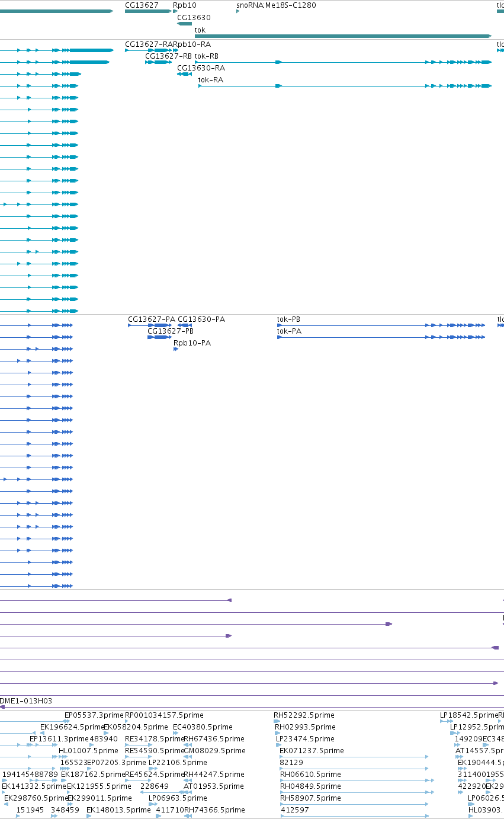Click the DME1-013H03 label
The image size is (504, 819).
(26, 700)
